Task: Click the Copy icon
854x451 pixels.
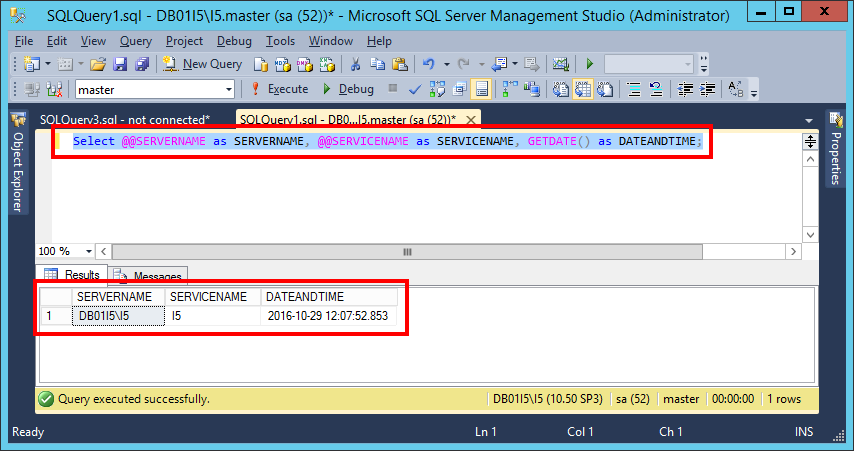Action: coord(377,64)
